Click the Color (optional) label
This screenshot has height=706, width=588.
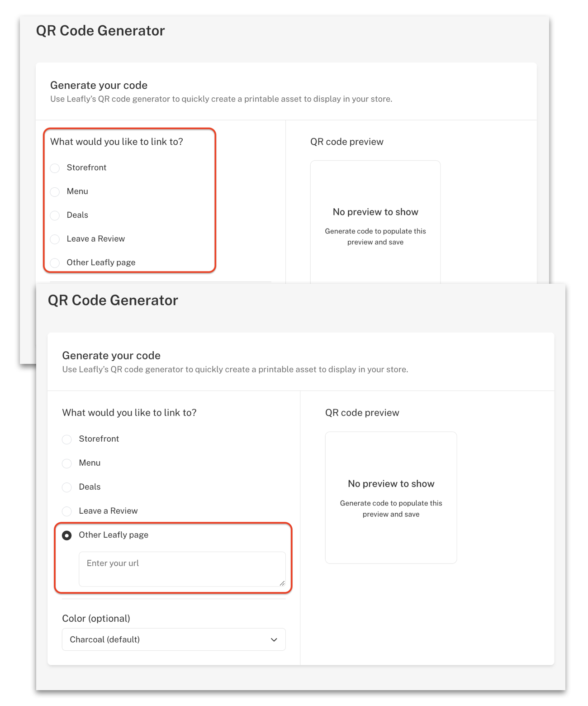[x=96, y=618]
